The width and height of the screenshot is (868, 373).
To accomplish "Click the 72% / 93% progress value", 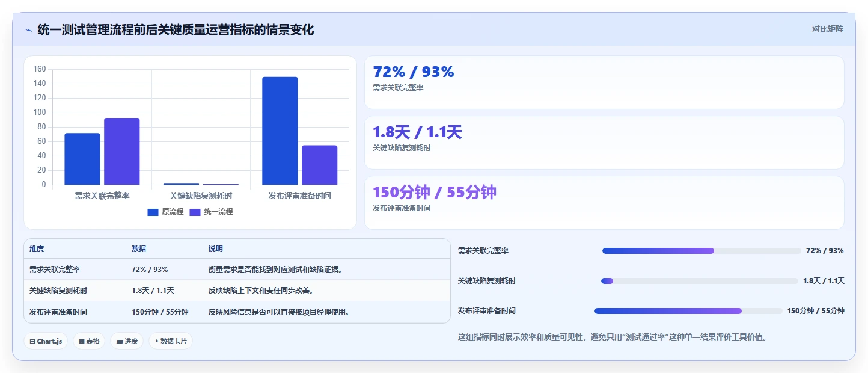I will point(825,251).
